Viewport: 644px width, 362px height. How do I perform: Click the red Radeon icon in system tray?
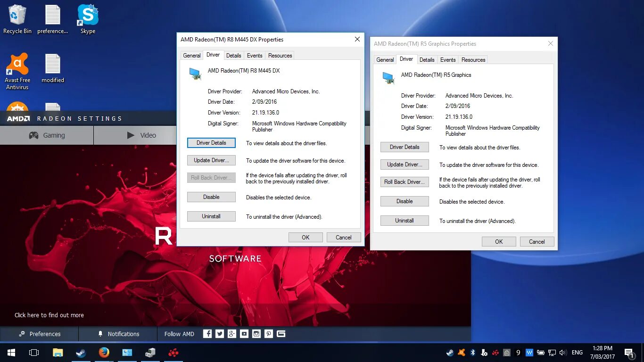(x=495, y=353)
